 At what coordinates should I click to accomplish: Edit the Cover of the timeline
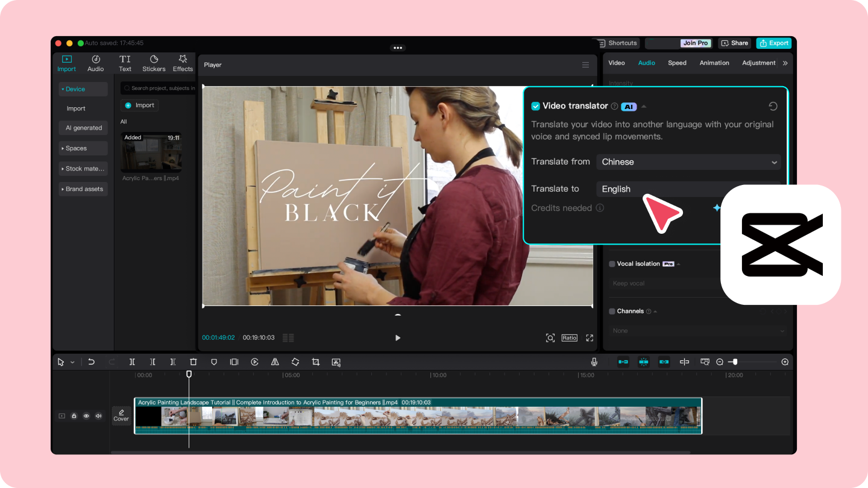coord(121,416)
